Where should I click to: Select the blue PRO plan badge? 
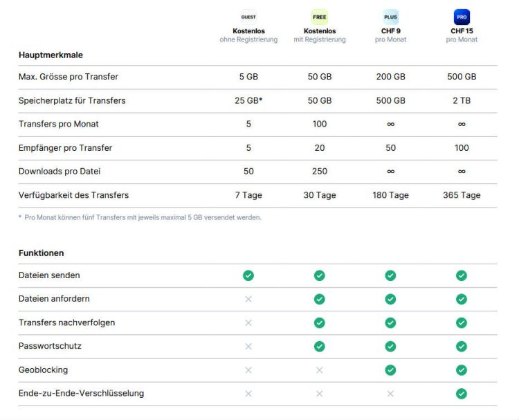tap(462, 17)
